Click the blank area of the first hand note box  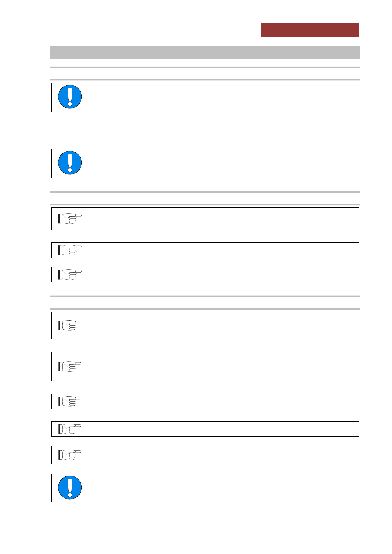(x=219, y=219)
